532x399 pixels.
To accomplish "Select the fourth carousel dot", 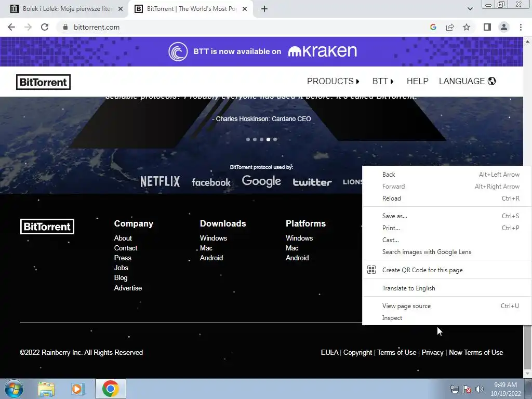I will 269,139.
